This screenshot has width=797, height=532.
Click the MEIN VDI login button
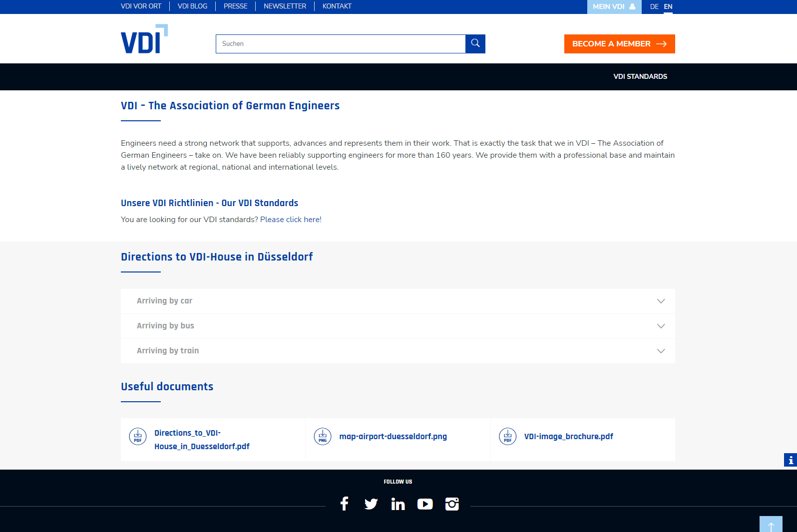(614, 7)
